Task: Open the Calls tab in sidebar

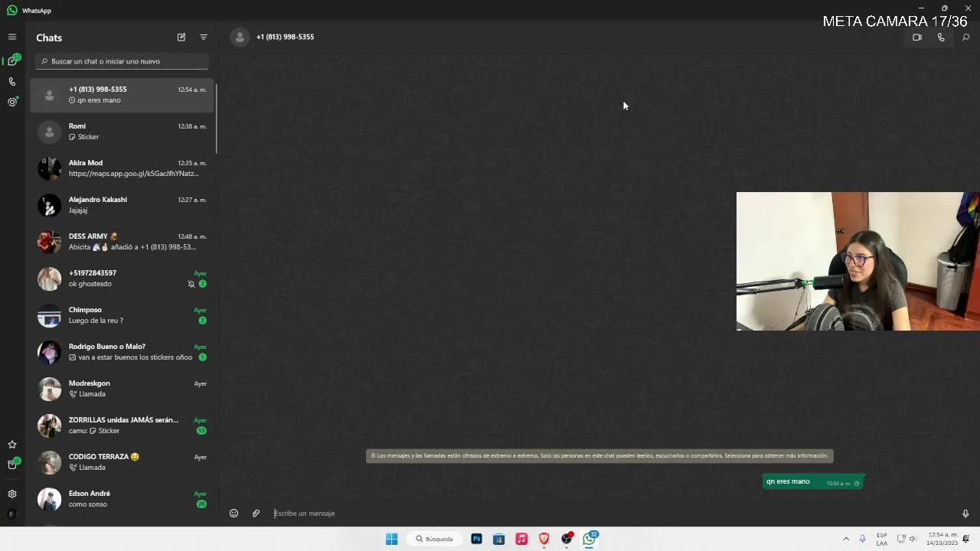Action: point(12,82)
